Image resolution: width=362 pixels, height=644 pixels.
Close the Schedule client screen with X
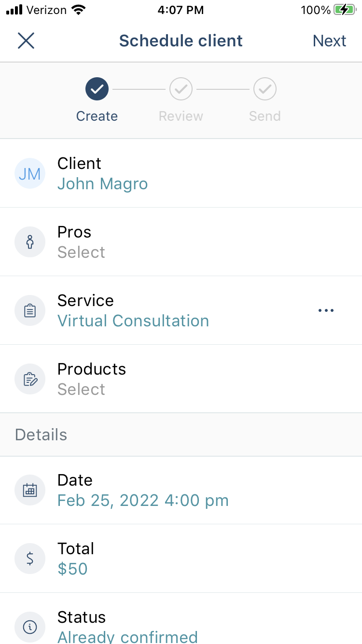26,41
